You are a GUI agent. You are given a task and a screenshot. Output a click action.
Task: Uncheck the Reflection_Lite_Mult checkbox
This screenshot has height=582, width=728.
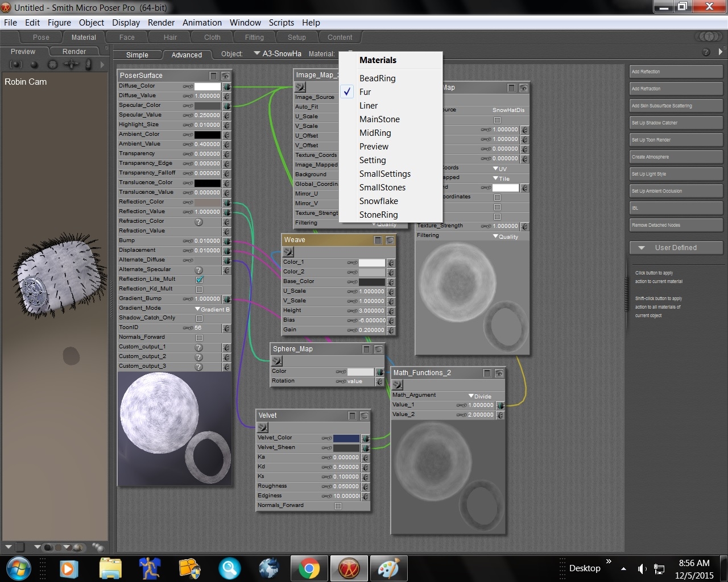(x=198, y=278)
